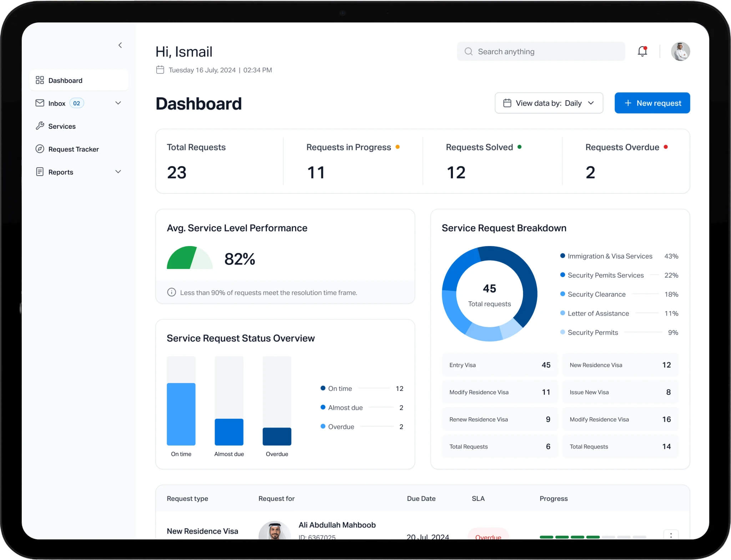Click the request progress bar segments

coord(593,536)
